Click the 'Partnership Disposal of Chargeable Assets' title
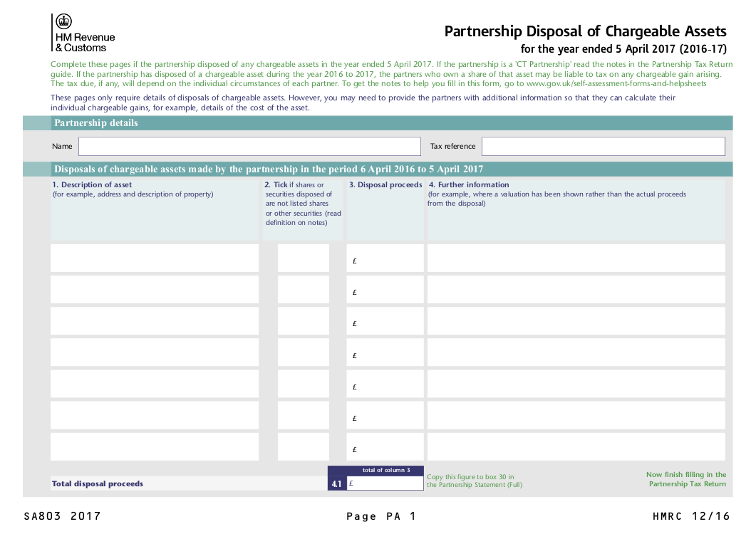Image resolution: width=756 pixels, height=534 pixels. point(585,31)
